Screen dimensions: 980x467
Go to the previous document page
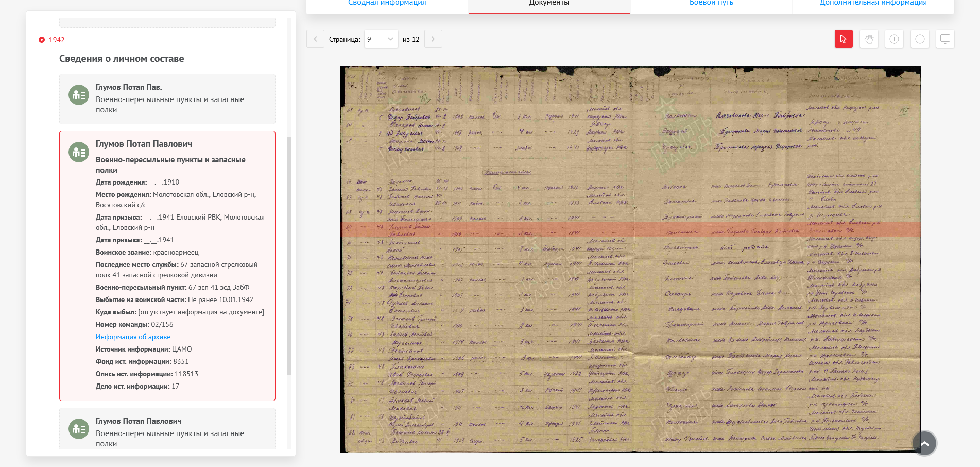(315, 39)
